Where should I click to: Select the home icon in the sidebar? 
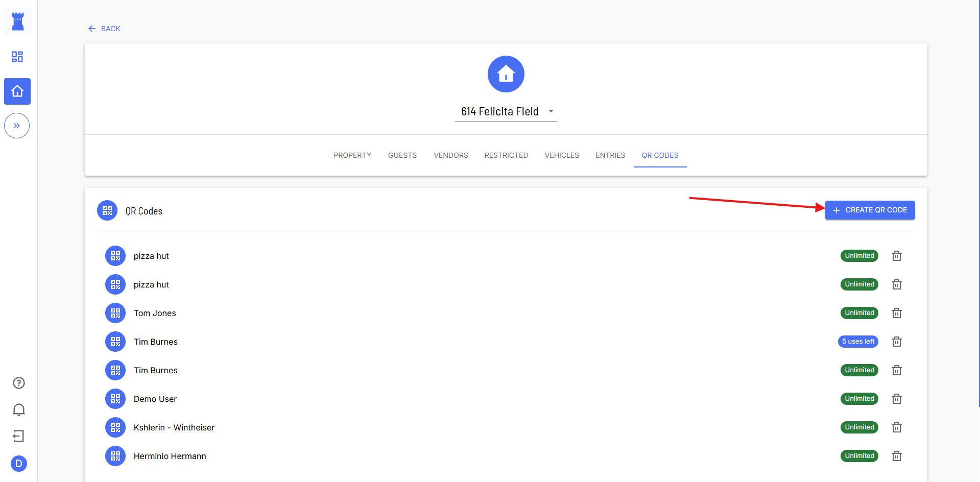click(17, 91)
